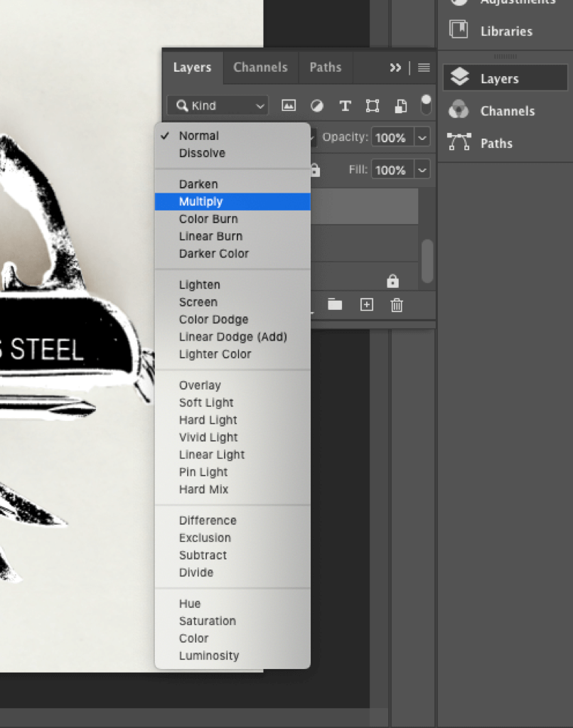Open Libraries panel from the side dock

coord(505,31)
